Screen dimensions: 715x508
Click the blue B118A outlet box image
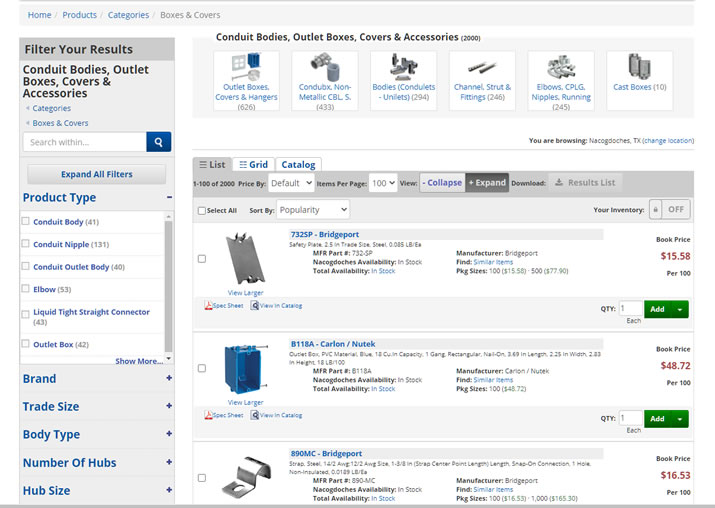[245, 369]
